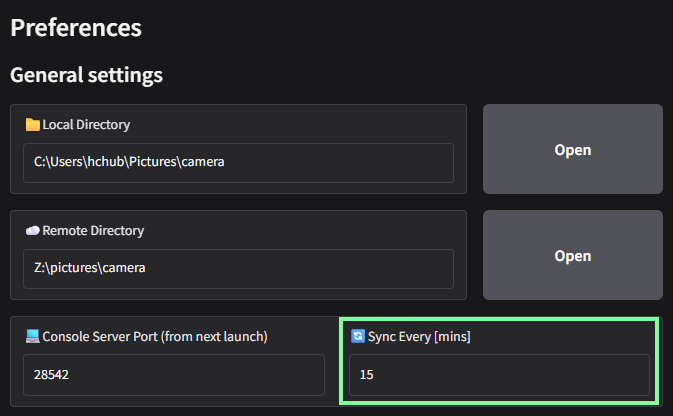Image resolution: width=673 pixels, height=416 pixels.
Task: Click the 15 minutes sync value
Action: [x=367, y=375]
